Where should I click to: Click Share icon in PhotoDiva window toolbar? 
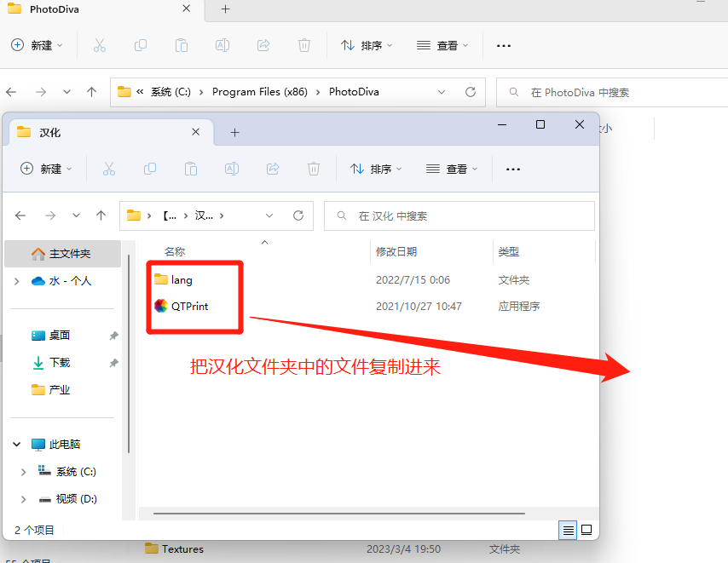(263, 45)
